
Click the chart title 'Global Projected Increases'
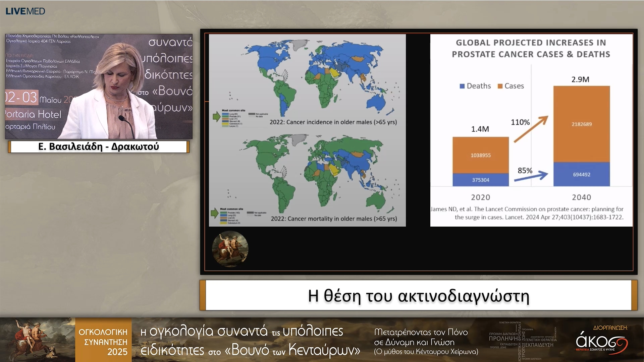coord(531,48)
